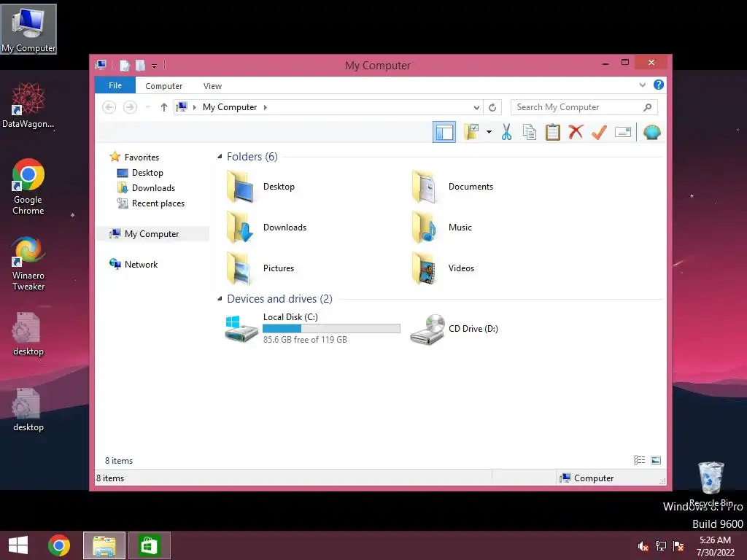
Task: Launch Chrome from the taskbar
Action: (x=59, y=545)
